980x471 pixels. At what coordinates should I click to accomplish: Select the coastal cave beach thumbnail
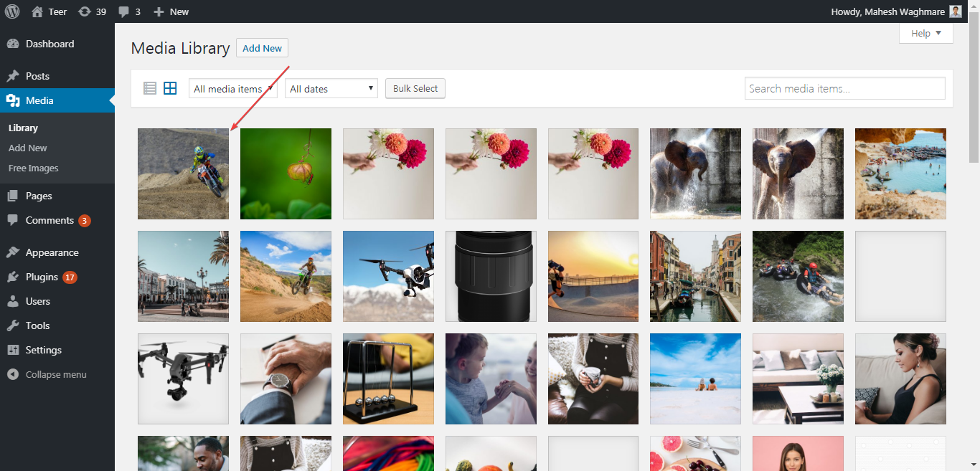900,173
